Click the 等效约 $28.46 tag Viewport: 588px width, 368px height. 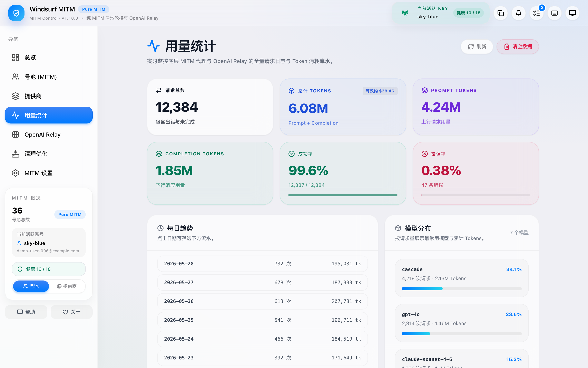click(380, 91)
